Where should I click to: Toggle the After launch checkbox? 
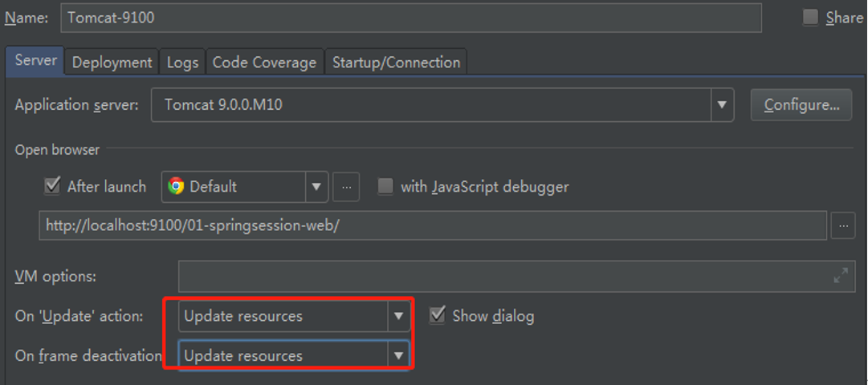point(52,186)
